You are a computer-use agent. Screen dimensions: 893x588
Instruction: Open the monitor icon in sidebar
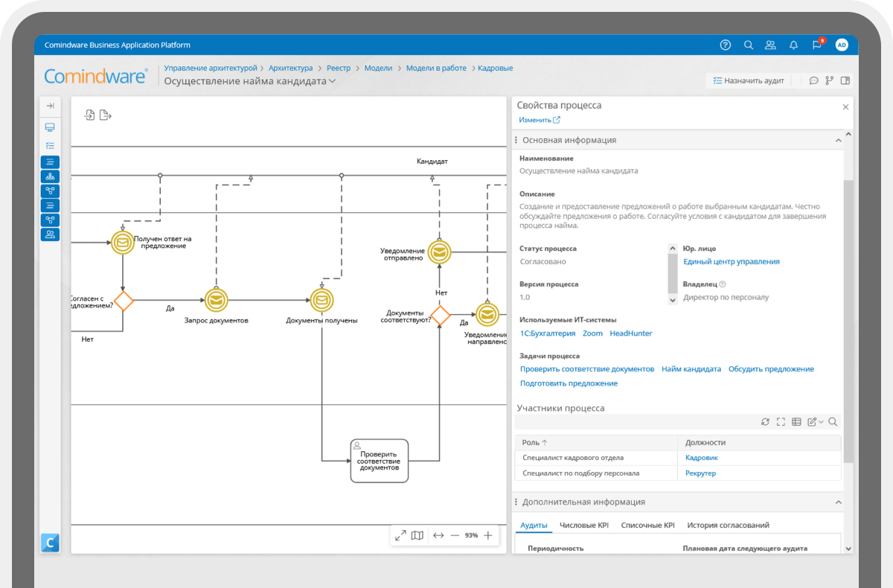pos(50,127)
